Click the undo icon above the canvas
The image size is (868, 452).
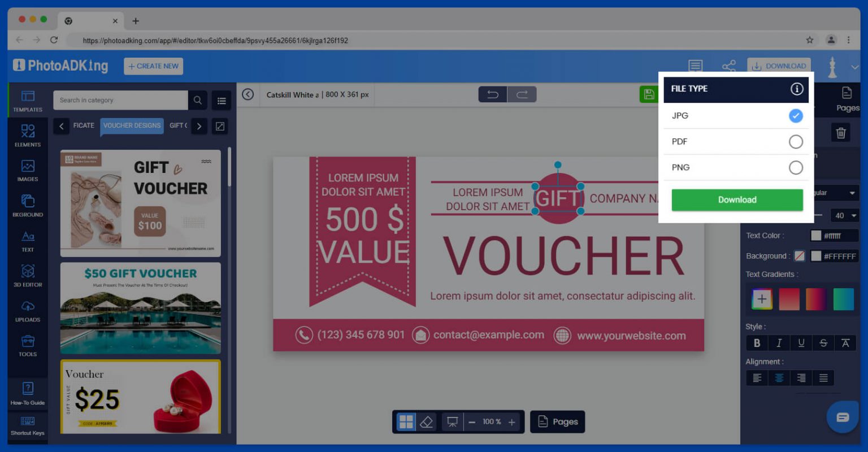click(492, 94)
